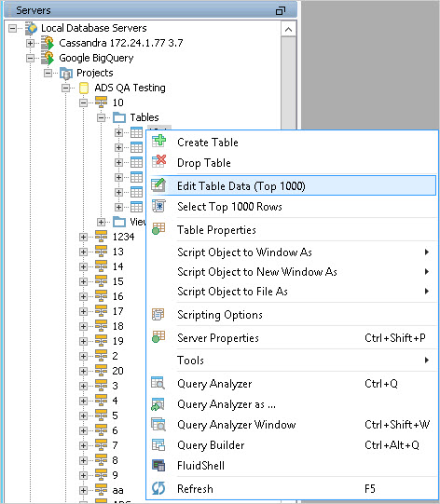Choose Refresh F5 menu entry

click(x=293, y=488)
